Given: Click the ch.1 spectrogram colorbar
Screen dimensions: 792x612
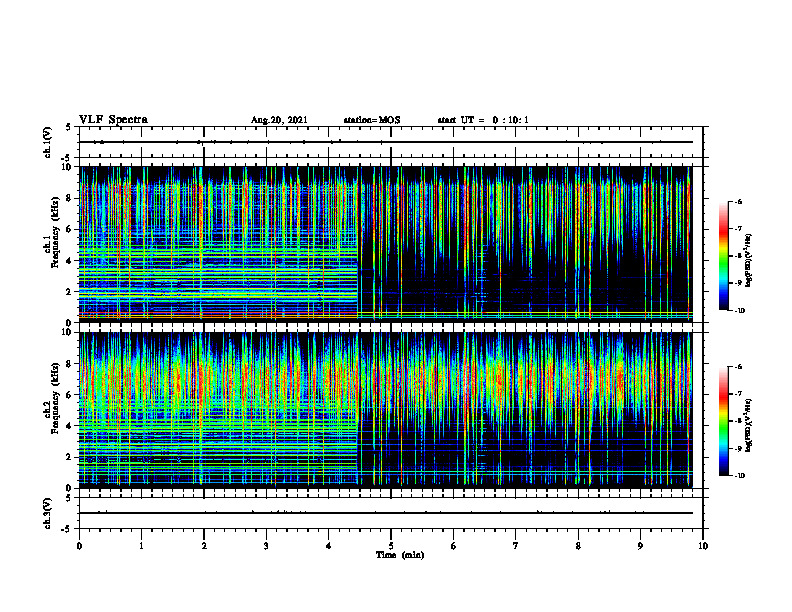Looking at the screenshot, I should (x=723, y=256).
